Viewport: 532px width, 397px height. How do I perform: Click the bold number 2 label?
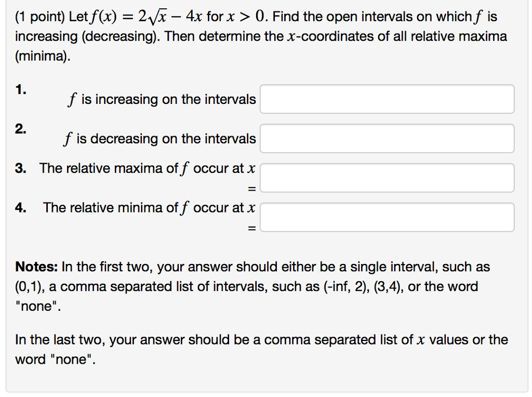click(20, 129)
